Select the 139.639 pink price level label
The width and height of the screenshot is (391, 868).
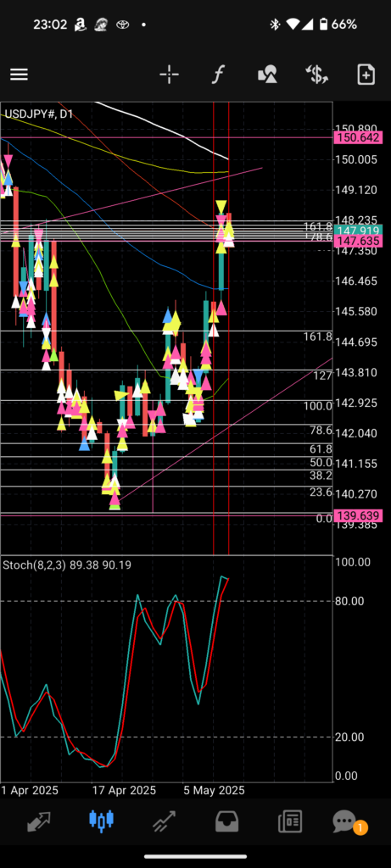(x=357, y=516)
